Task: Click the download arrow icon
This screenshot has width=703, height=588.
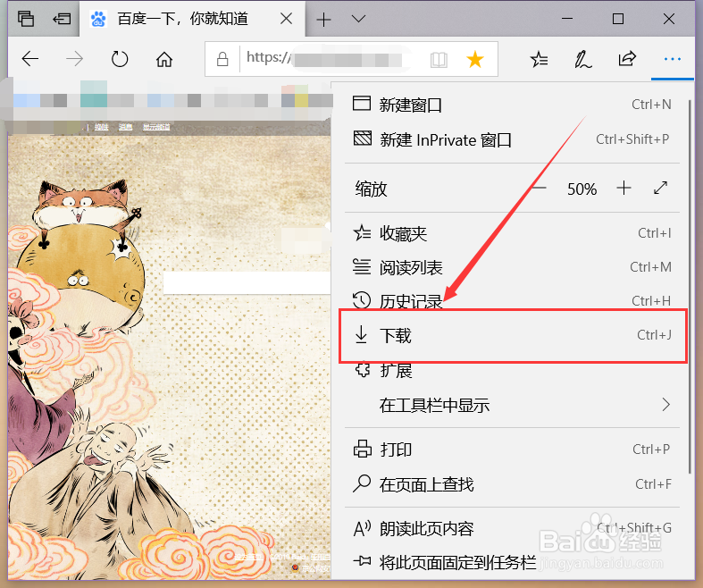Action: click(x=361, y=335)
